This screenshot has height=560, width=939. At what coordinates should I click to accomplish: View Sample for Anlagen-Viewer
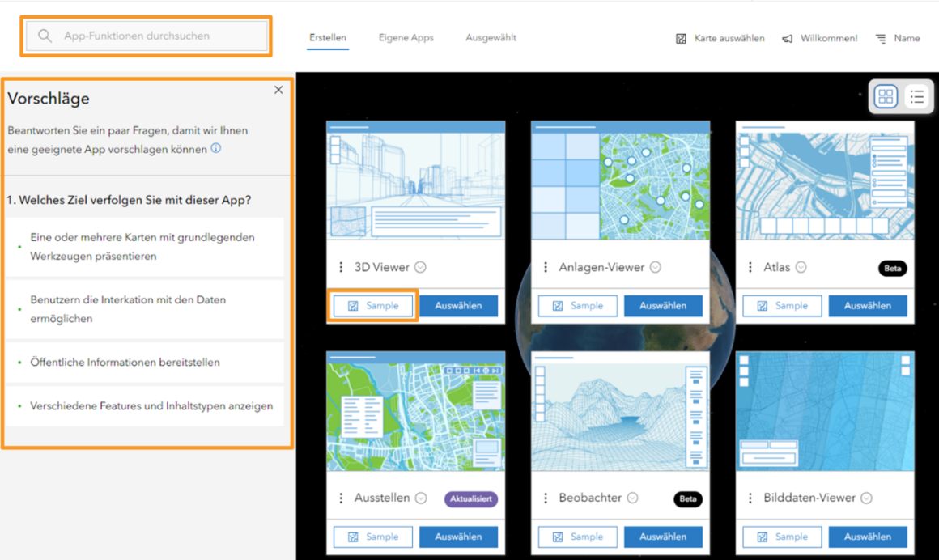[x=578, y=305]
